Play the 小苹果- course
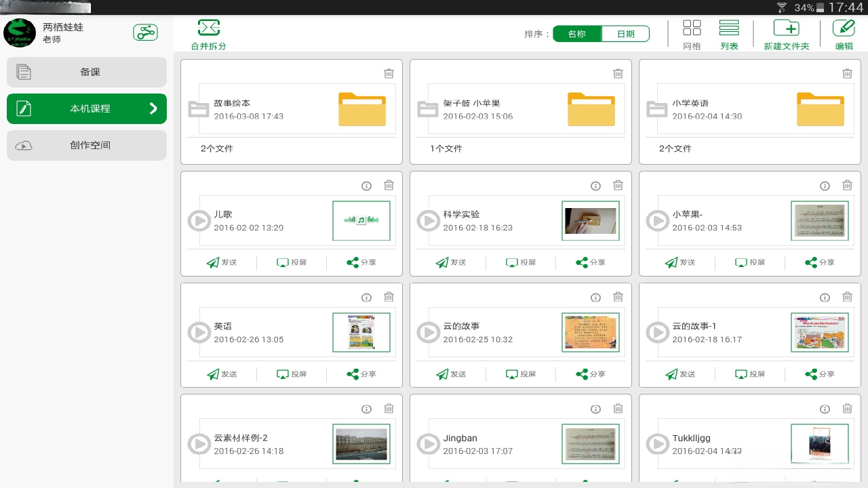Image resolution: width=868 pixels, height=488 pixels. [658, 221]
